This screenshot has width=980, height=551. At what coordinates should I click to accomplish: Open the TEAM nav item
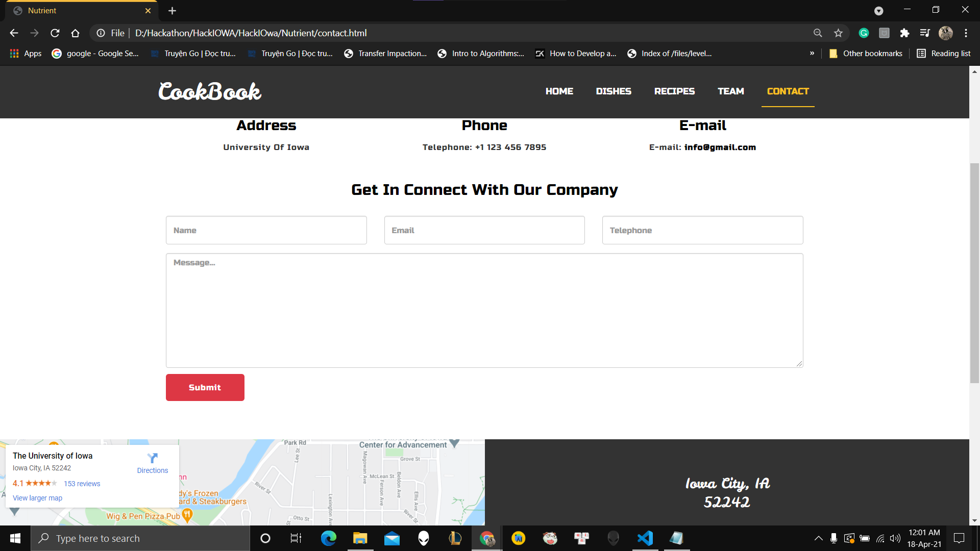pos(730,91)
